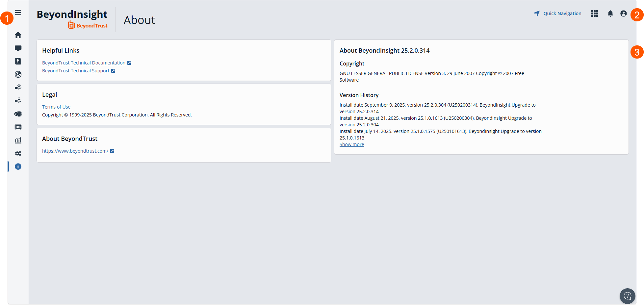Open notifications bell

(610, 13)
